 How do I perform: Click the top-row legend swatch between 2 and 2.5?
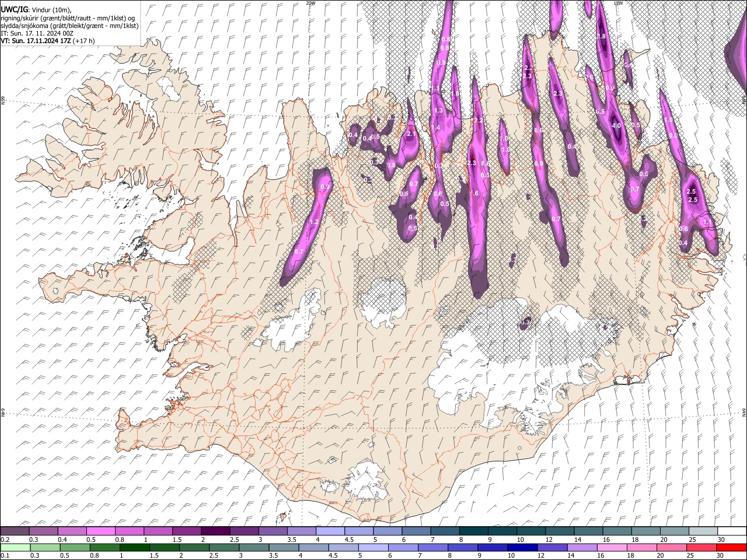point(215,531)
